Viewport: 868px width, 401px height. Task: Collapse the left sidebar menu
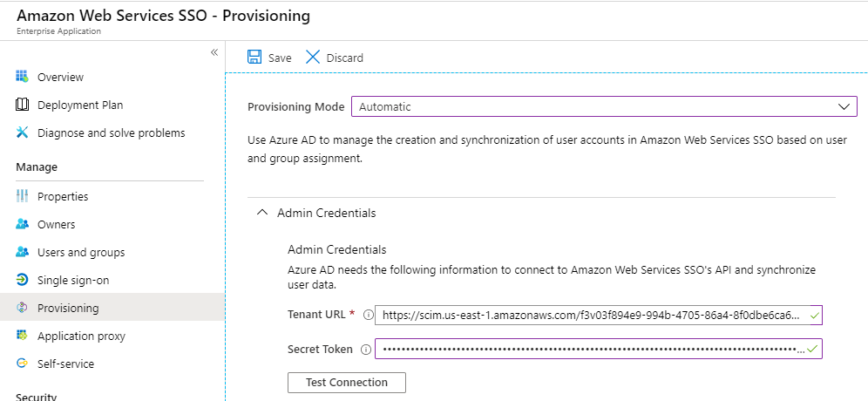(214, 53)
